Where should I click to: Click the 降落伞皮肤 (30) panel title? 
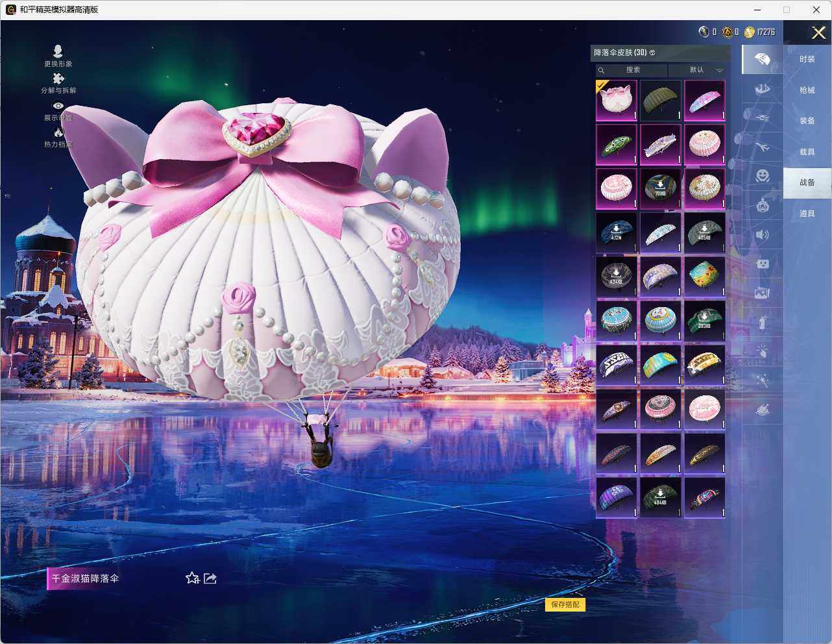point(620,53)
